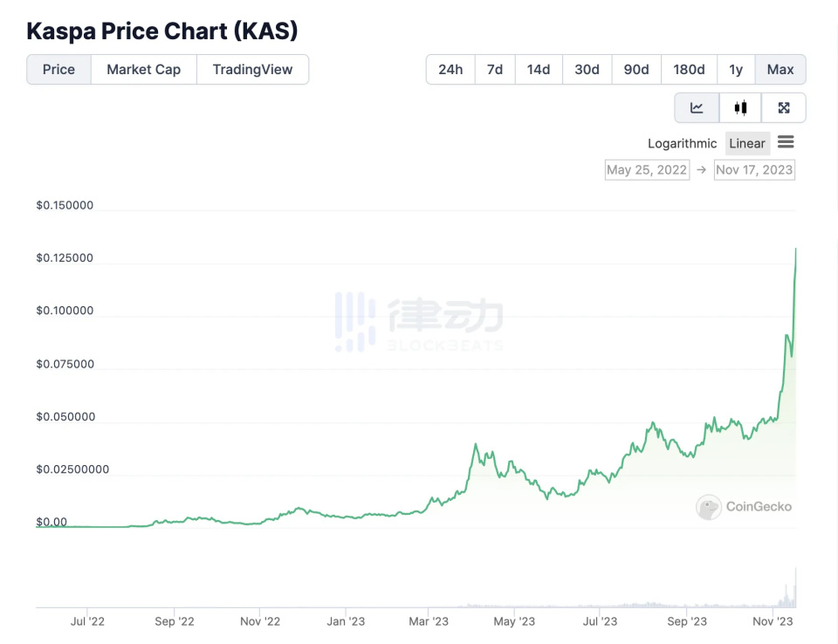The height and width of the screenshot is (644, 838).
Task: Open fullscreen chart view
Action: (x=784, y=107)
